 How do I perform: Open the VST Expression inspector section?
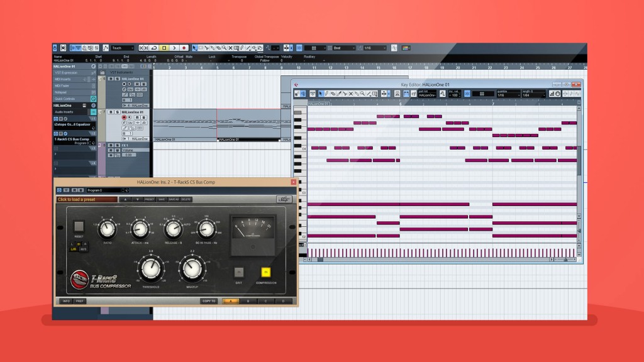pos(74,73)
